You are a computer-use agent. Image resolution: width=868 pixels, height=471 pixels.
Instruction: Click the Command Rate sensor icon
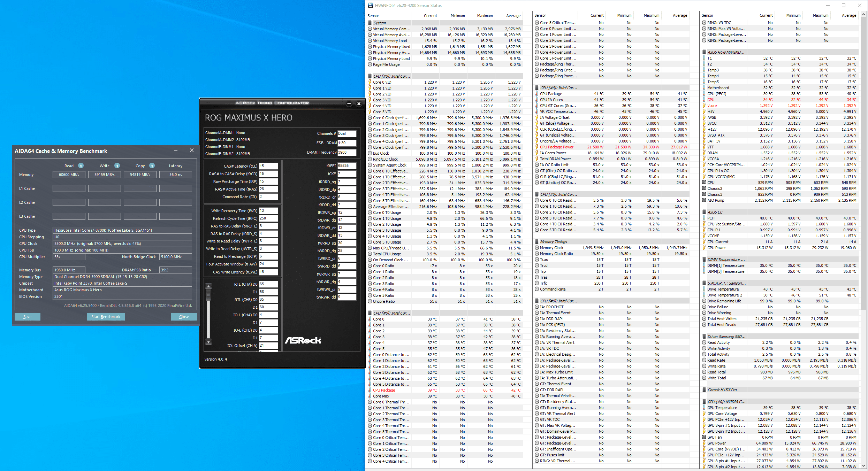click(537, 289)
